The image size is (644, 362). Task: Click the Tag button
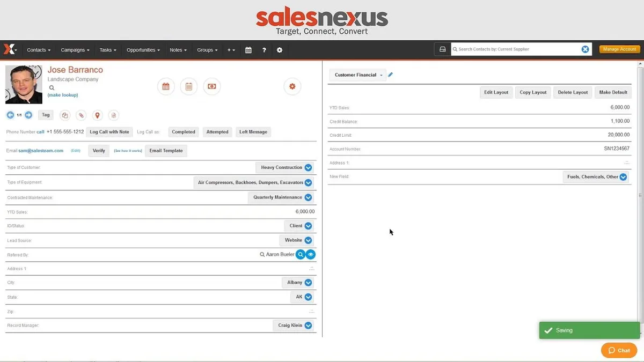pyautogui.click(x=46, y=115)
